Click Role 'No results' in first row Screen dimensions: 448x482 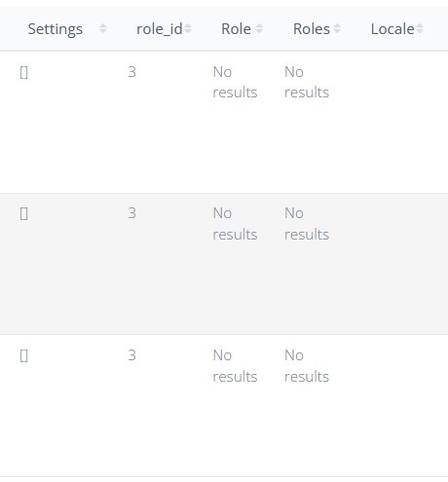235,82
